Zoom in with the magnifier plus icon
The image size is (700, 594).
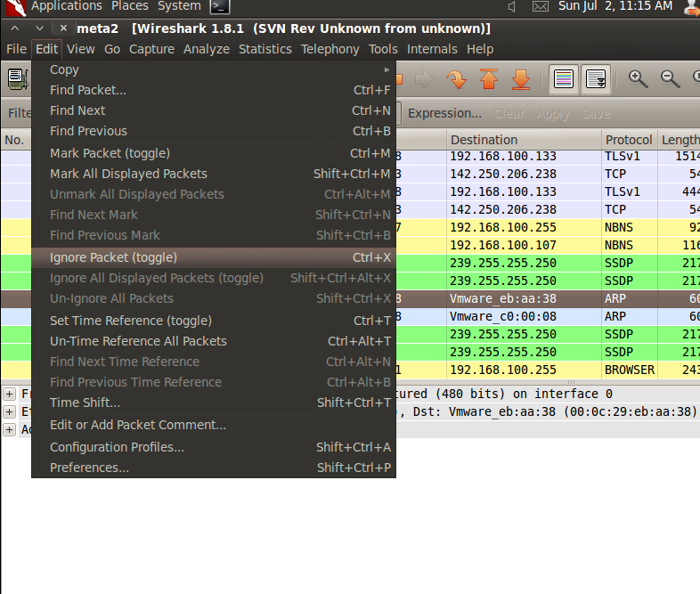click(638, 79)
